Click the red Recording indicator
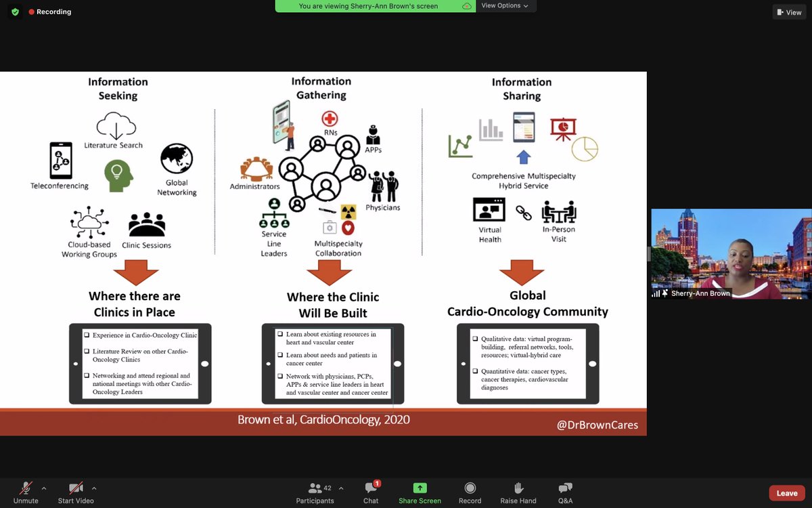The width and height of the screenshot is (812, 508). (x=49, y=12)
